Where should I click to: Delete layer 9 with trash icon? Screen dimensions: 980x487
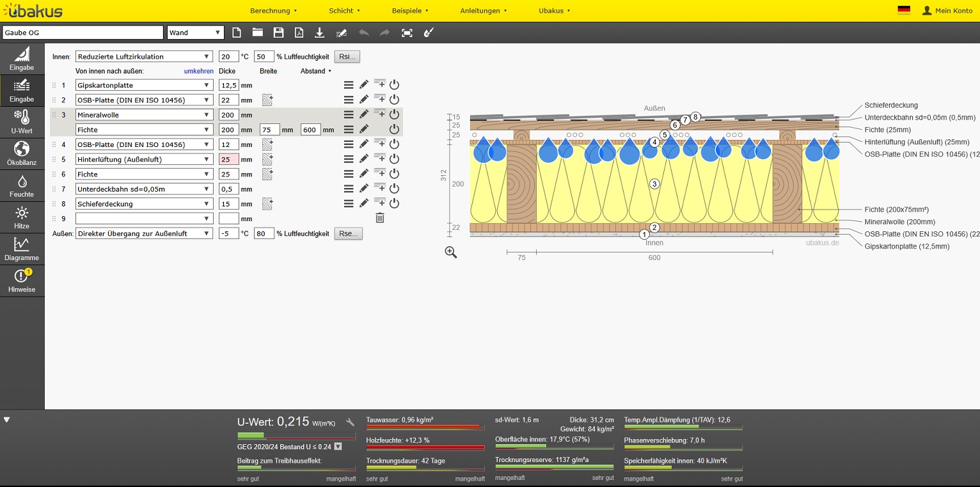pyautogui.click(x=379, y=218)
